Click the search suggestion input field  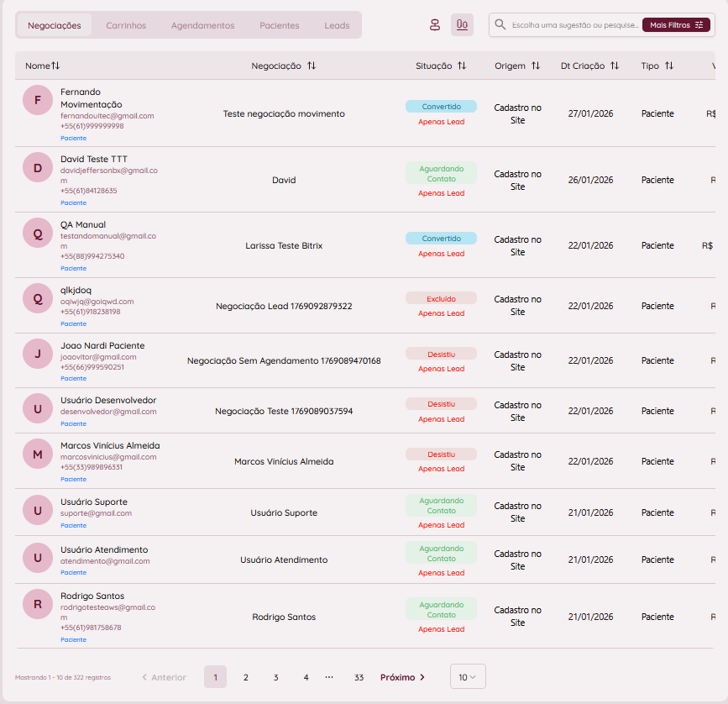[x=575, y=25]
